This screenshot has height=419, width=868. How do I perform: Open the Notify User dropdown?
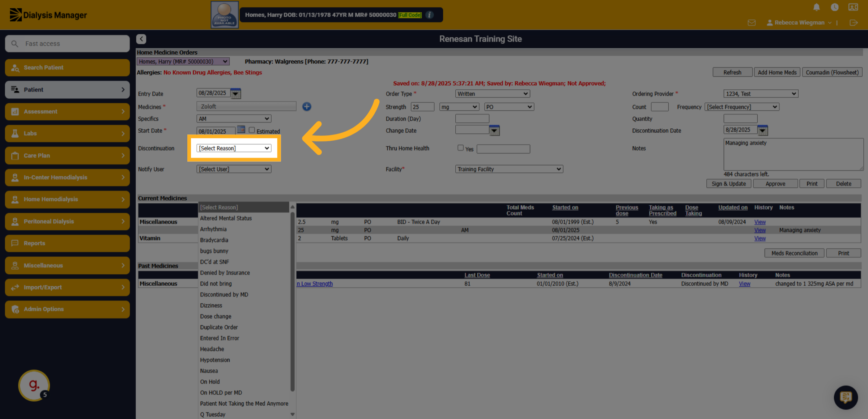click(x=234, y=169)
